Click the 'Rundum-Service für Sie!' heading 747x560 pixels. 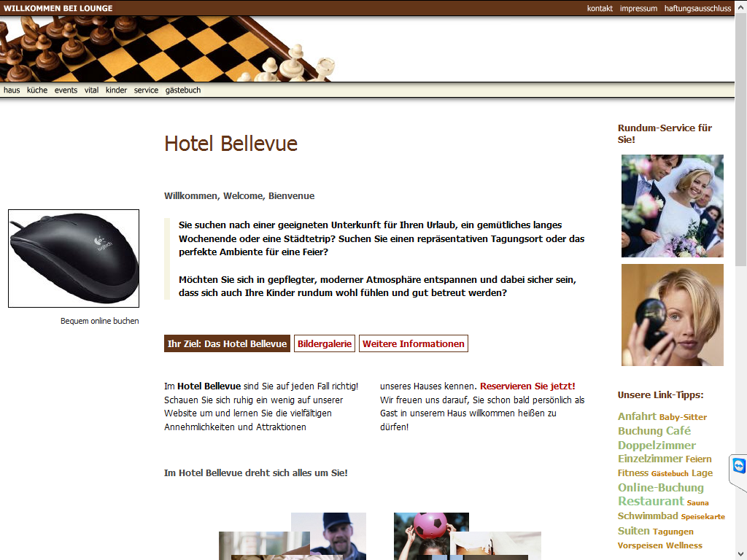pos(665,134)
